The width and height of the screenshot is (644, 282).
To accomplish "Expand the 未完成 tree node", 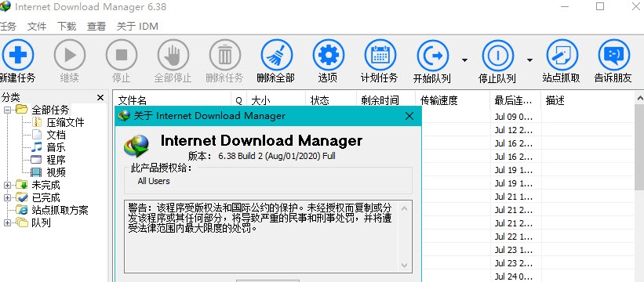I will [7, 186].
